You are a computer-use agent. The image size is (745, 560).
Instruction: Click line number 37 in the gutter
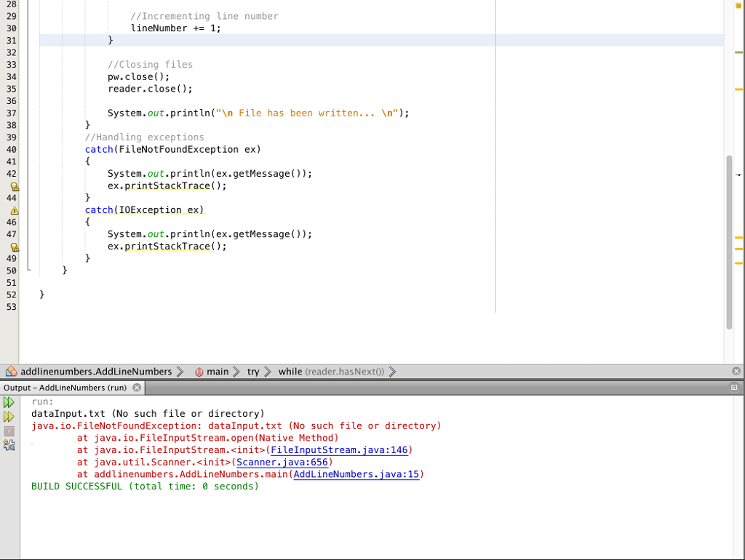12,113
